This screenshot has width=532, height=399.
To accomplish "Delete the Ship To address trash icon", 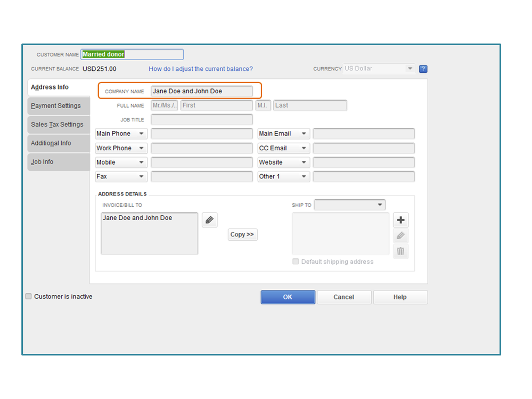I will 400,251.
